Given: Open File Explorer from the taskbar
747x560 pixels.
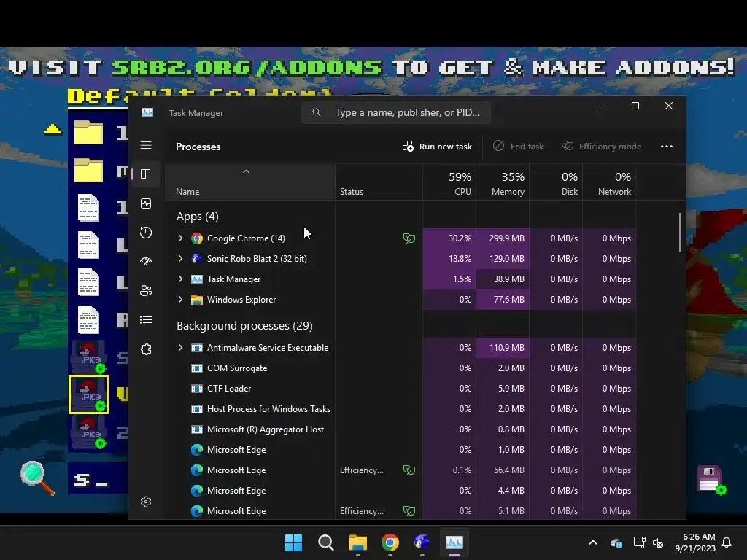Looking at the screenshot, I should point(357,542).
